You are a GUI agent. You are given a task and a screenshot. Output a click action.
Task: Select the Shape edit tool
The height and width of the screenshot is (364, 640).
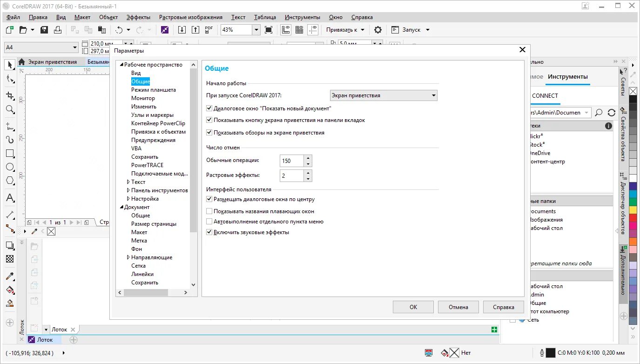10,79
